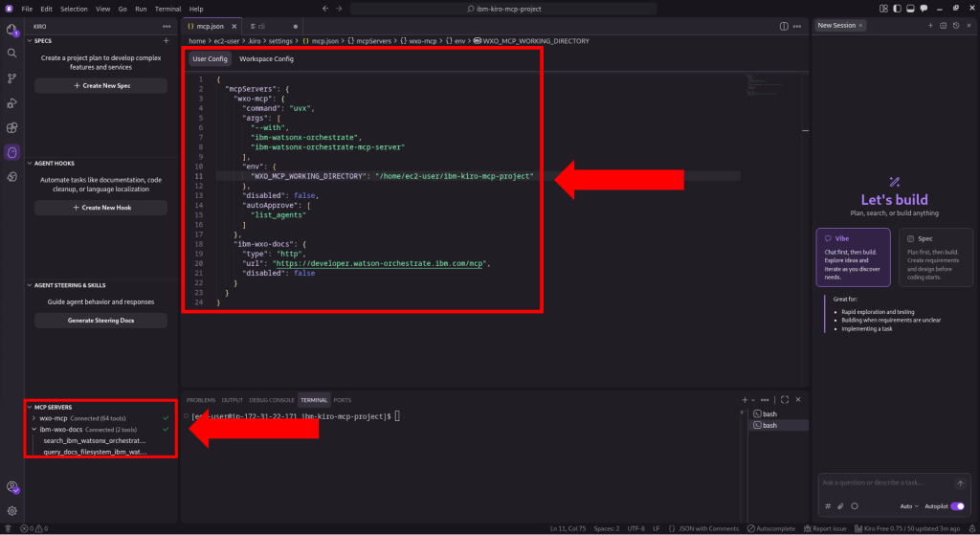Switch to the OUTPUT panel tab
980x535 pixels.
pyautogui.click(x=232, y=400)
